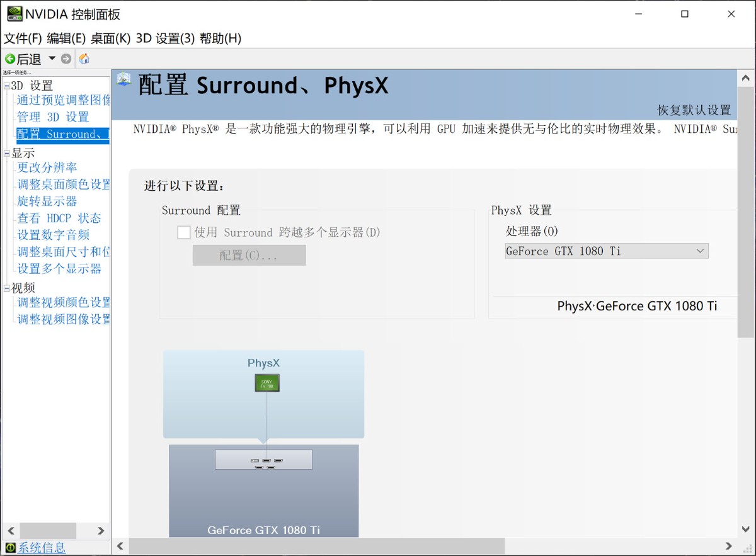Viewport: 756px width, 556px height.
Task: Open the 桌面(K) menu
Action: click(110, 38)
